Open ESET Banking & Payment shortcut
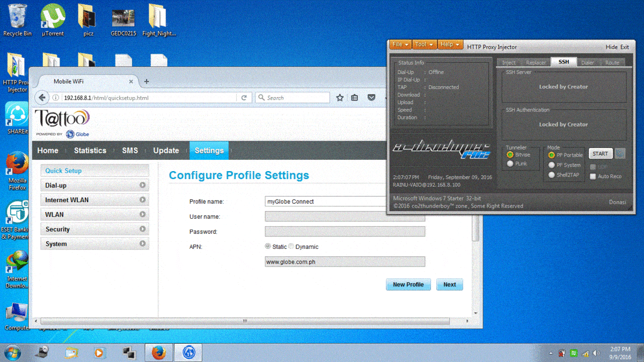The width and height of the screenshot is (644, 362). pos(17,220)
